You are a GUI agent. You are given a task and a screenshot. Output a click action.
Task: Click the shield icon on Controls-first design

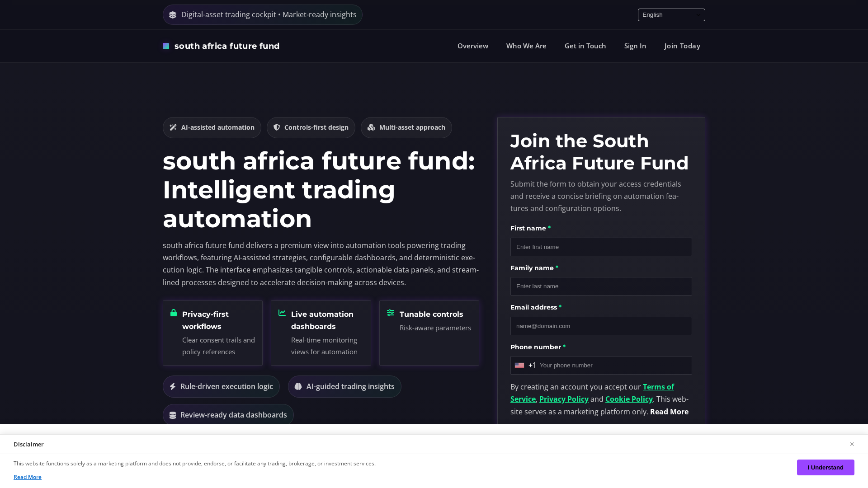coord(277,127)
